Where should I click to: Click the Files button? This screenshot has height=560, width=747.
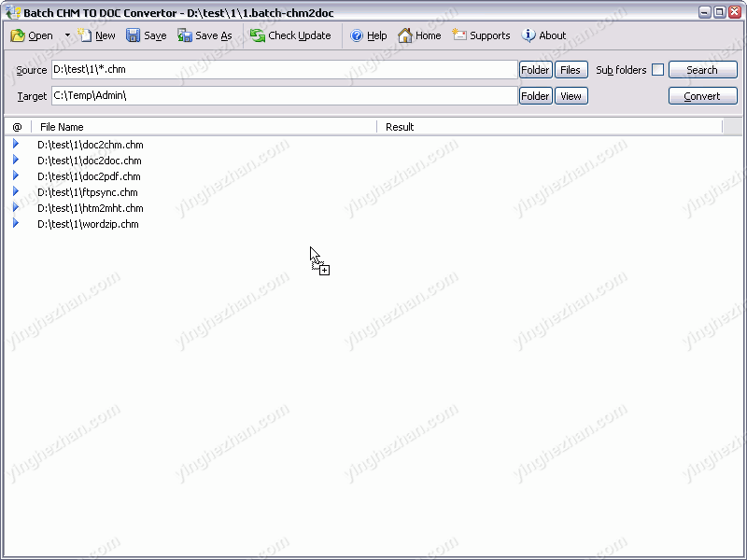[x=571, y=70]
